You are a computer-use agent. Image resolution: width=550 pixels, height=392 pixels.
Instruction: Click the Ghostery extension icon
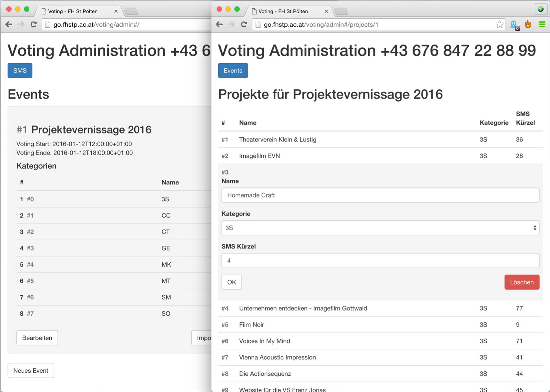[514, 25]
